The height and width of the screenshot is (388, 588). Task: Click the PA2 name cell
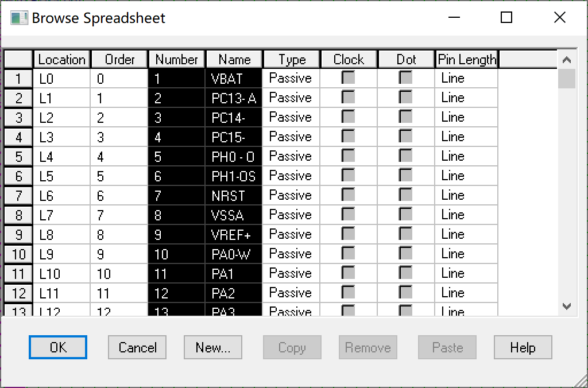pos(234,293)
